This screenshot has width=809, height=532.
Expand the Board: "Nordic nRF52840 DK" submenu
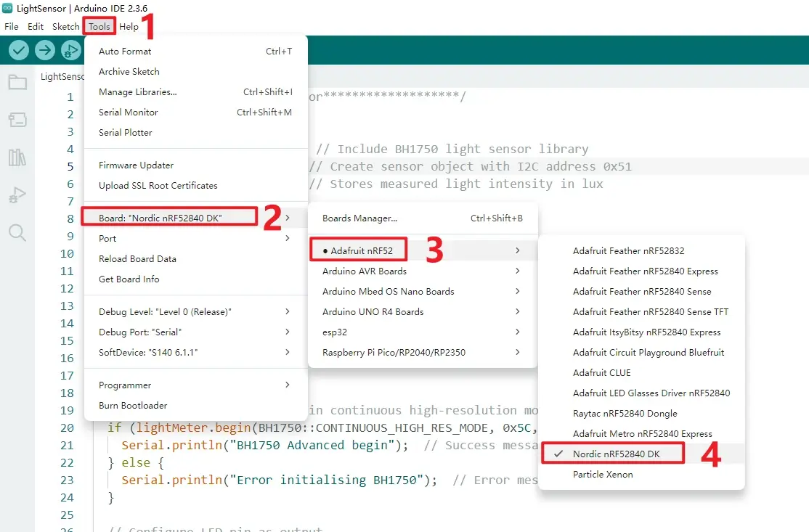[x=196, y=218]
